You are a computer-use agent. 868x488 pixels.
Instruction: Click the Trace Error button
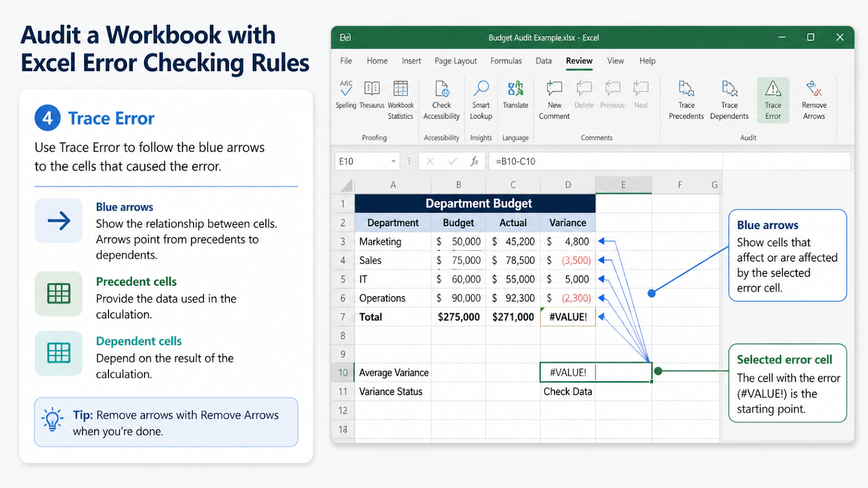coord(773,100)
